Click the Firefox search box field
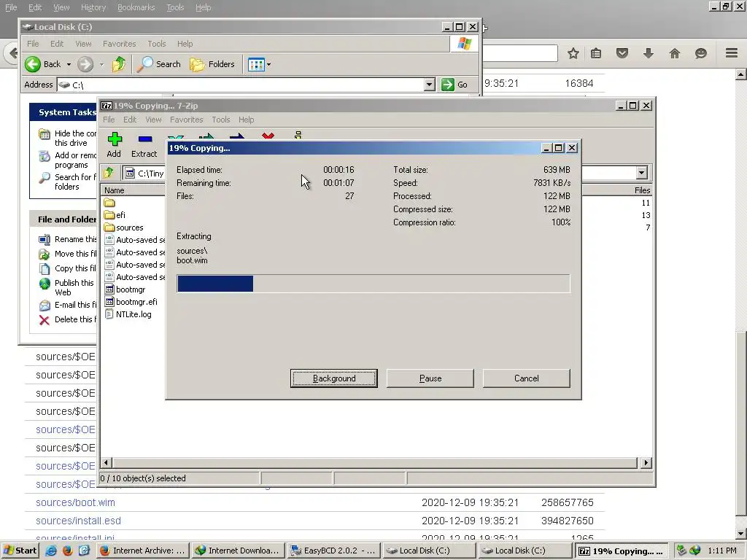747x560 pixels. pyautogui.click(x=520, y=52)
